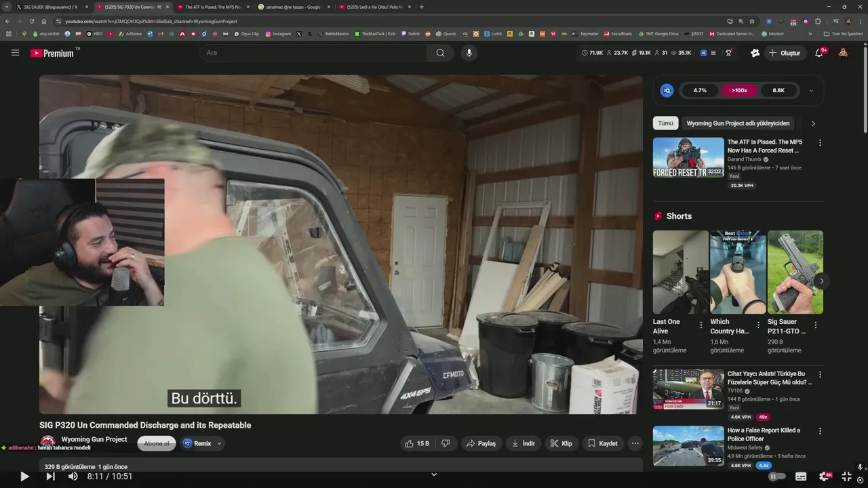Open The ATF Is Pissed video thumbnail
Viewport: 868px width, 488px height.
click(x=688, y=157)
